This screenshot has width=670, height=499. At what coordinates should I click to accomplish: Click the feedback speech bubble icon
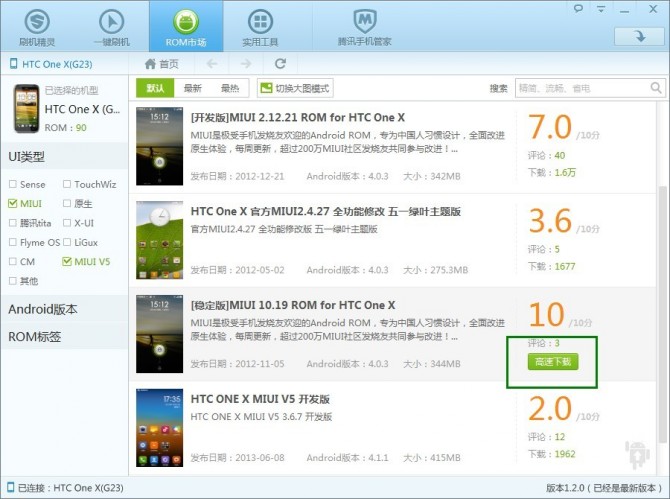[579, 8]
